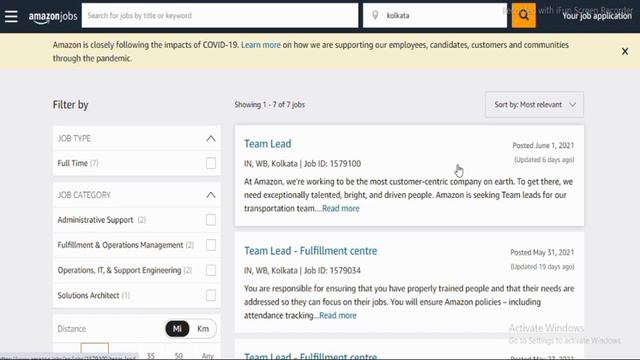Switch distance unit to Km
This screenshot has height=360, width=640.
[203, 329]
